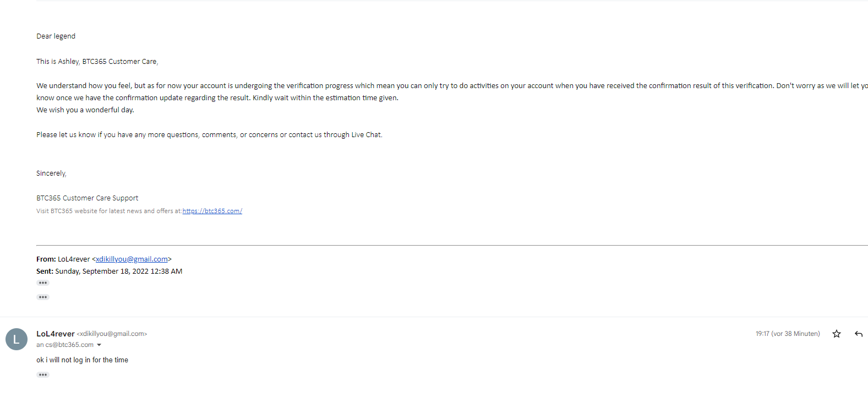Open recipient details dropdown beside cs@btc365.com
Viewport: 868px width, 402px height.
point(99,345)
